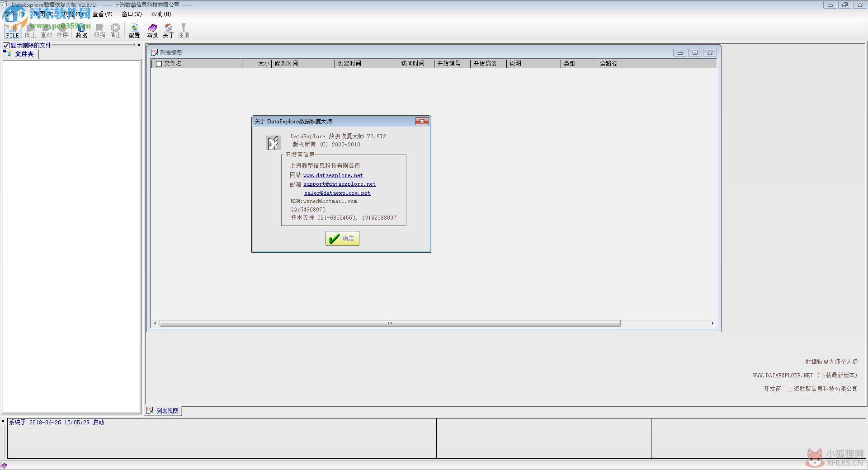This screenshot has width=868, height=470.
Task: Open the 帮助 (Help) toolbar icon
Action: click(153, 31)
